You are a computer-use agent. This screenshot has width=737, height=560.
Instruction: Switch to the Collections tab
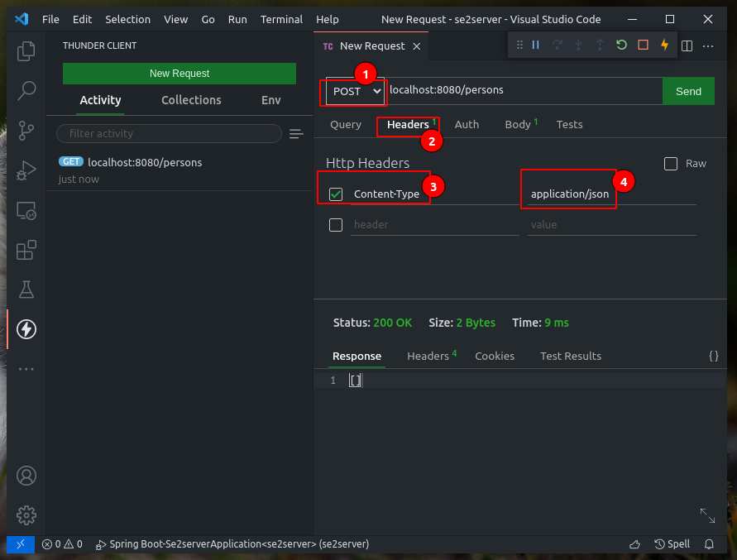pyautogui.click(x=191, y=100)
